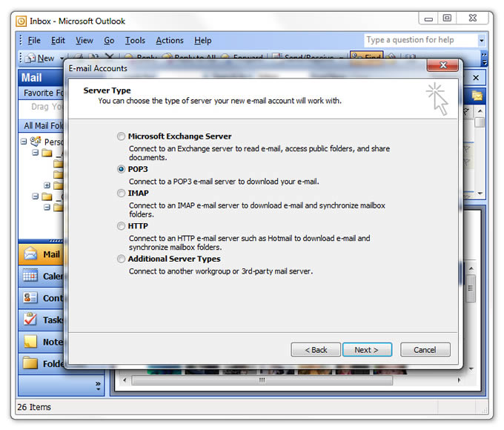The image size is (504, 430).
Task: Click the toolbar options overflow arrow
Action: click(x=484, y=59)
